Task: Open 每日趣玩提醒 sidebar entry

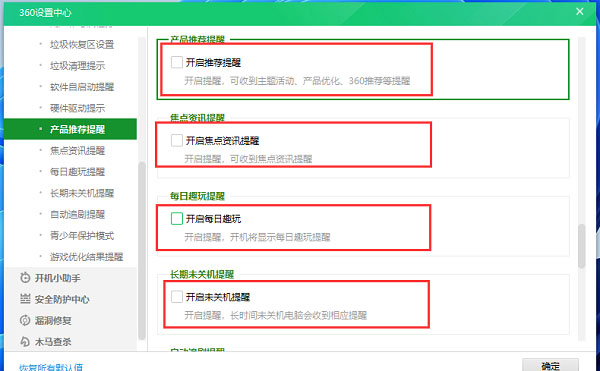Action: 77,172
